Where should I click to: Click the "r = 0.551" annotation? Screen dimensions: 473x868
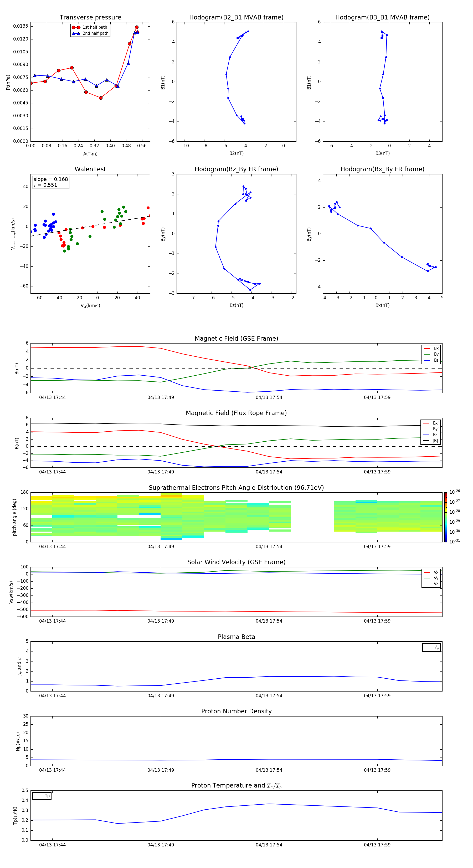(x=45, y=185)
